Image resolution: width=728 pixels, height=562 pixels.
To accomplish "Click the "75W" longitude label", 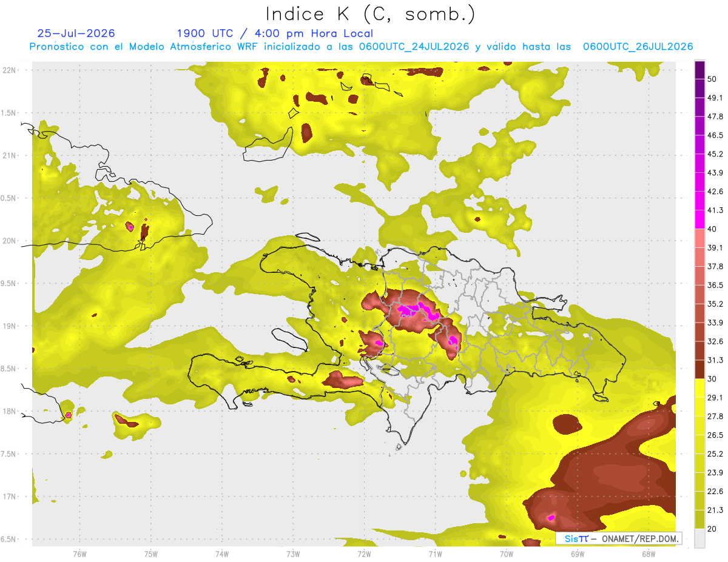I will [151, 554].
